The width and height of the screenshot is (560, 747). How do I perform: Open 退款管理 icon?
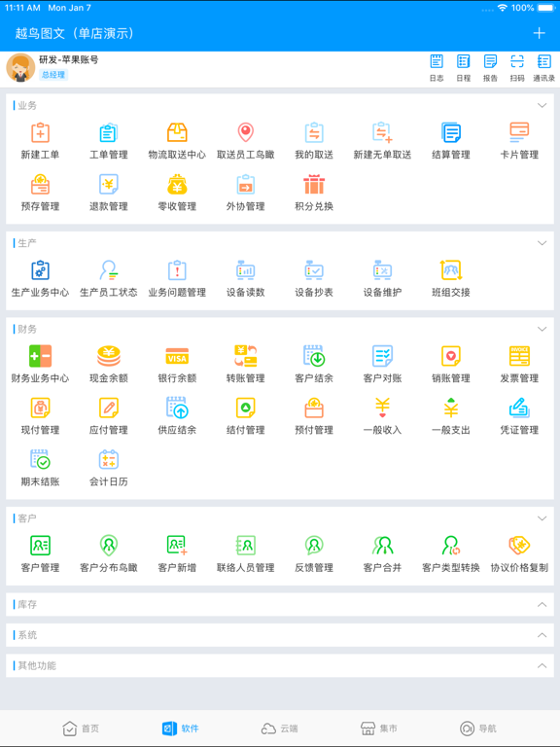pos(109,185)
